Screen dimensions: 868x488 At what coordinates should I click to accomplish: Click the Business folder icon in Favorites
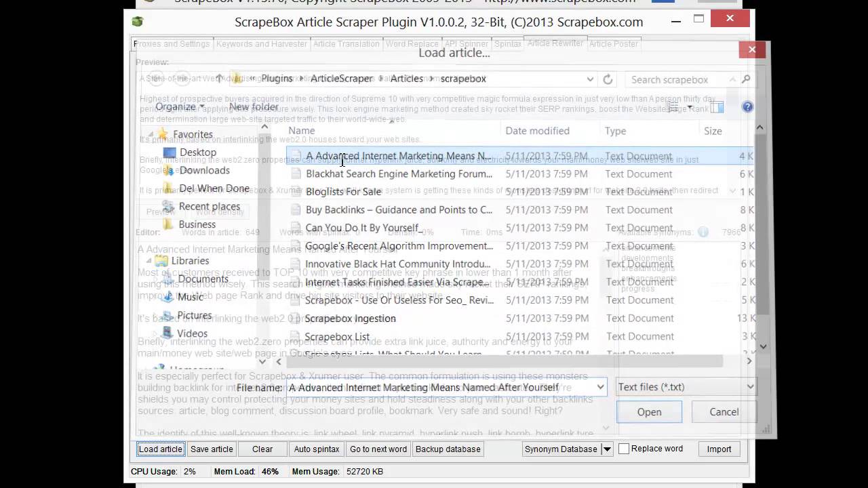(170, 224)
